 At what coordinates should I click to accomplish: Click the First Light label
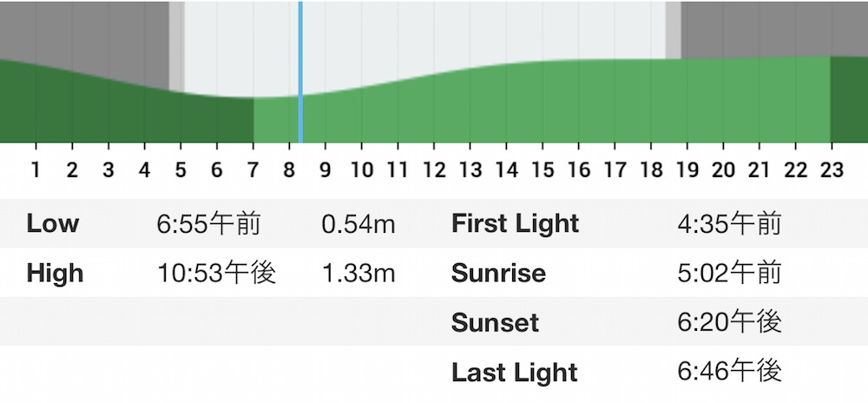[x=515, y=224]
